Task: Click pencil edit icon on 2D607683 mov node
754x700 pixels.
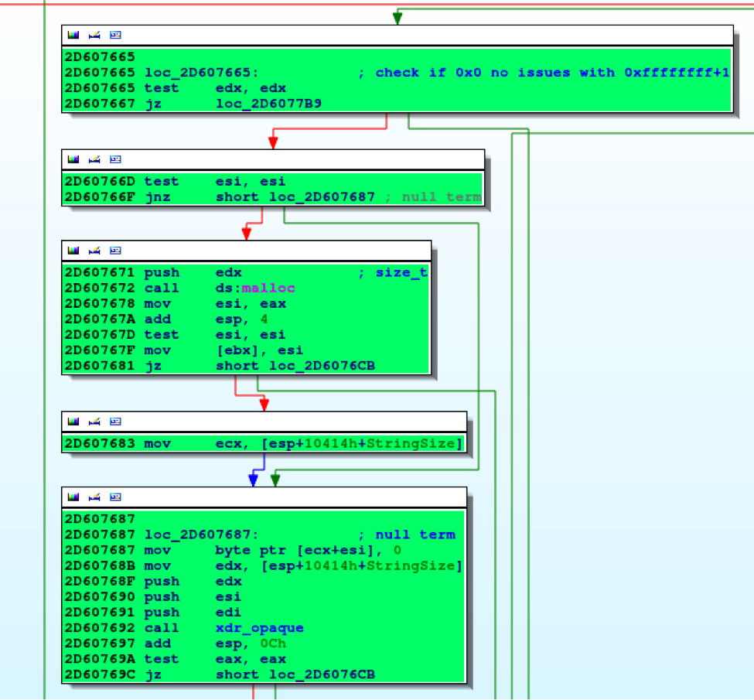Action: coord(94,422)
